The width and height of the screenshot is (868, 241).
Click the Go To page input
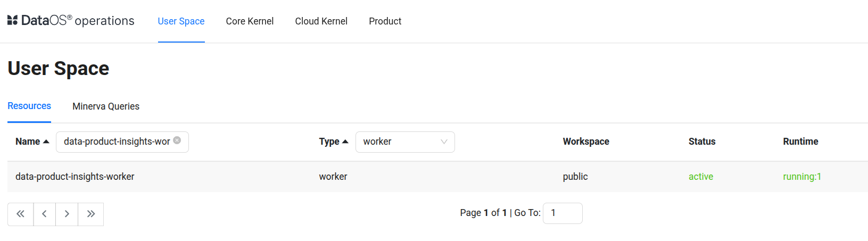(x=563, y=213)
